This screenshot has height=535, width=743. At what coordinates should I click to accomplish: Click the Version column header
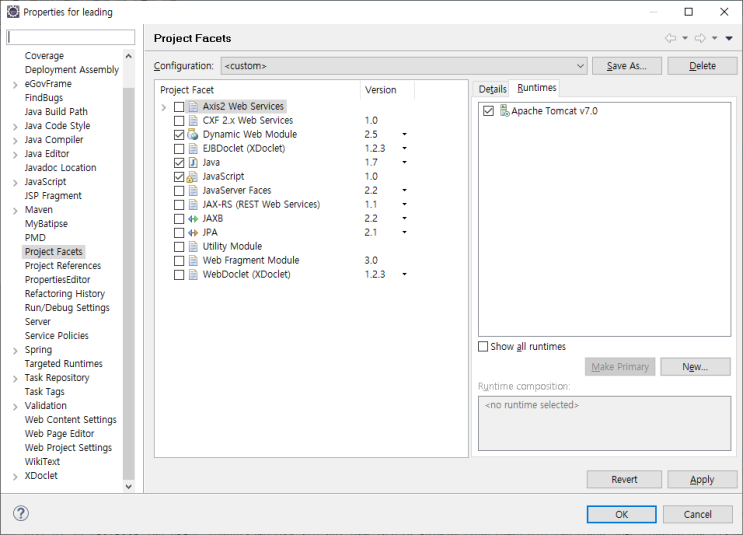pos(387,90)
